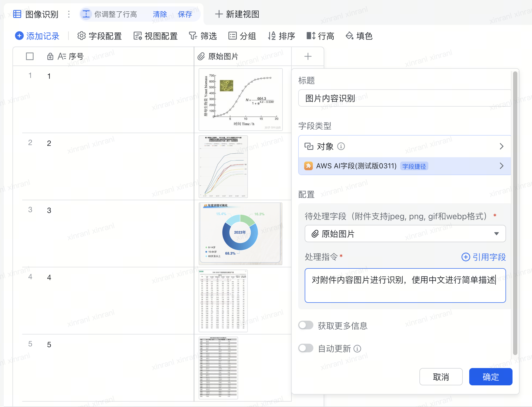Click 清除 to discard row height change
Viewport: 532px width, 407px height.
[160, 14]
